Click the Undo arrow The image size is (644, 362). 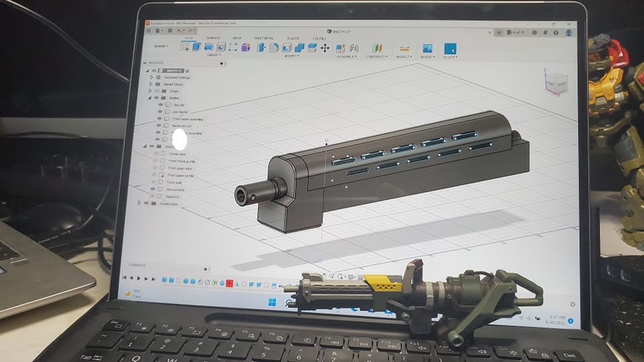[x=180, y=30]
